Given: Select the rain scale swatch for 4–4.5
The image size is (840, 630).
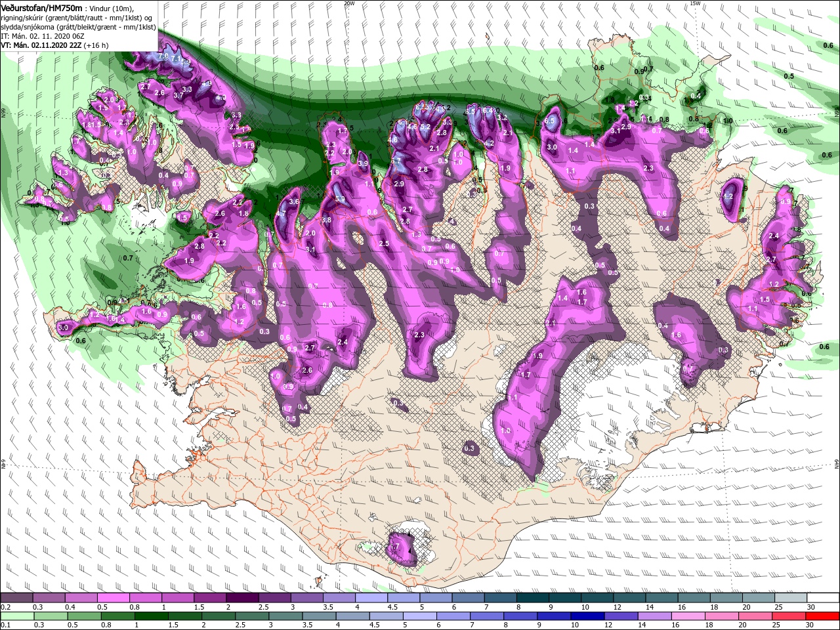Looking at the screenshot, I should click(x=353, y=617).
